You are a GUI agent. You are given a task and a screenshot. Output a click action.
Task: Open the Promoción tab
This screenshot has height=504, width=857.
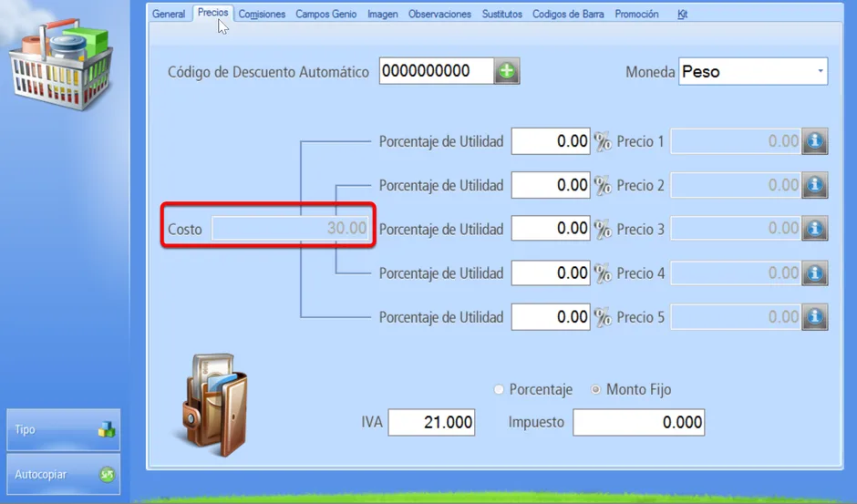tap(636, 15)
